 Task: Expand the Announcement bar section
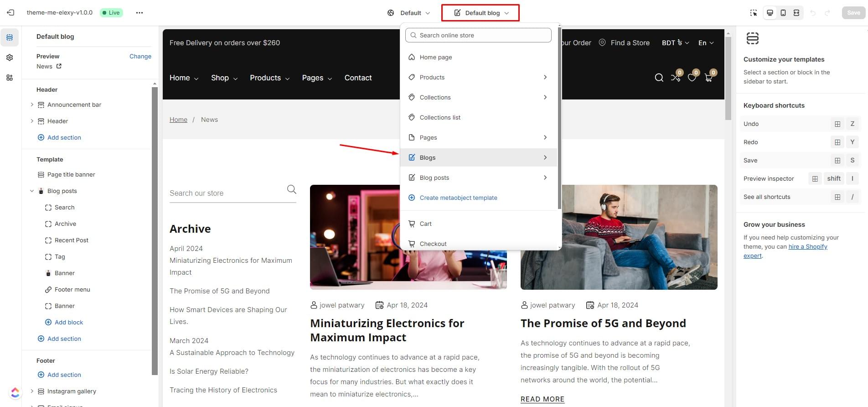(32, 104)
